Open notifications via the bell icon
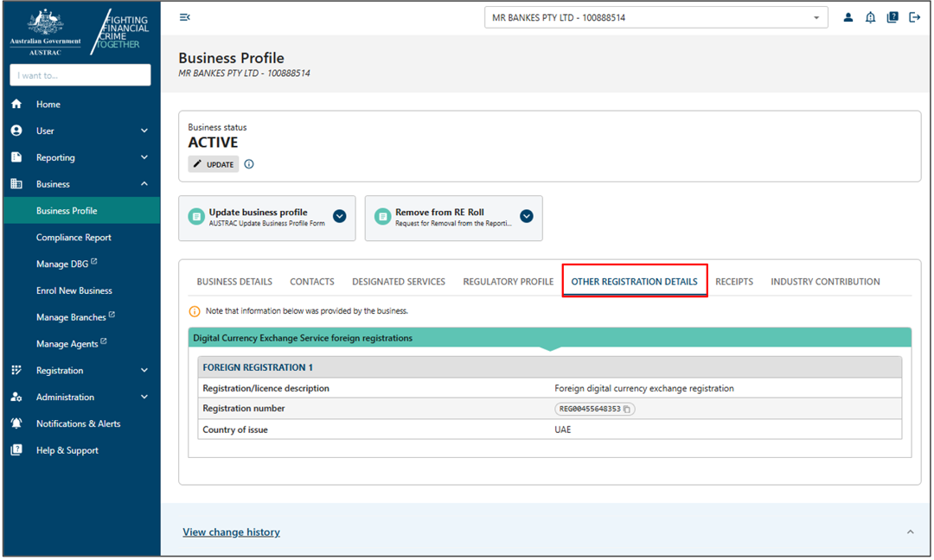 click(x=870, y=16)
